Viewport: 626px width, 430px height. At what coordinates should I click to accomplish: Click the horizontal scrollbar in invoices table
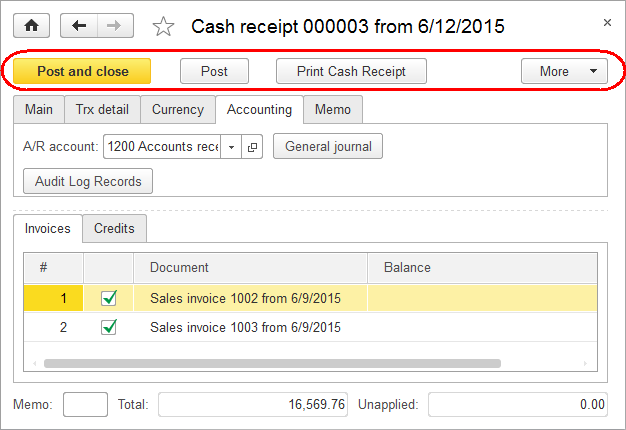272,363
